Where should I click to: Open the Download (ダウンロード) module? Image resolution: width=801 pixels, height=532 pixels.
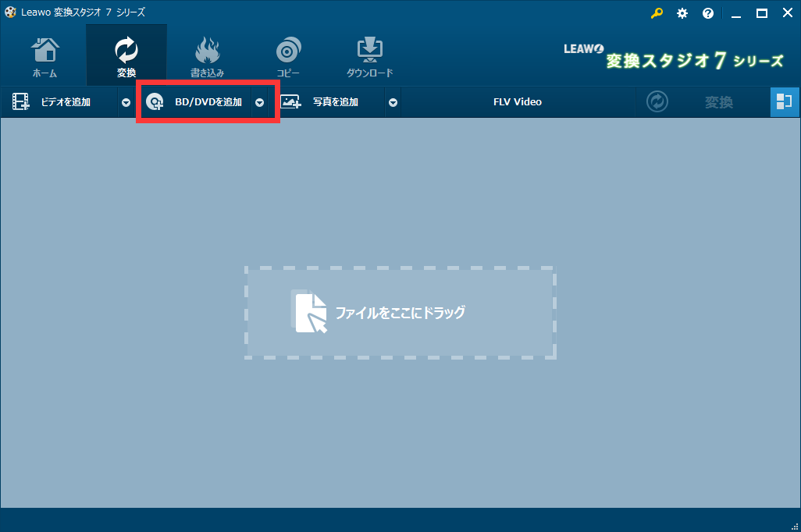369,51
